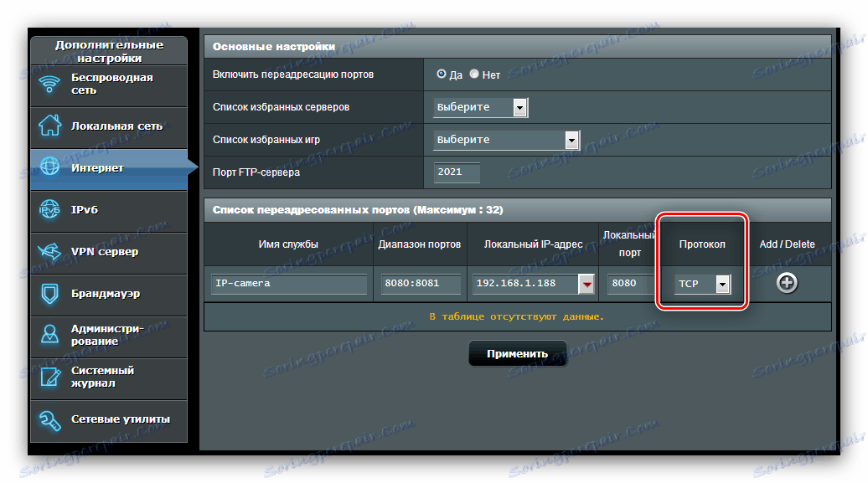The width and height of the screenshot is (868, 483).
Task: Click the user icon for Администрирование
Action: pyautogui.click(x=49, y=334)
